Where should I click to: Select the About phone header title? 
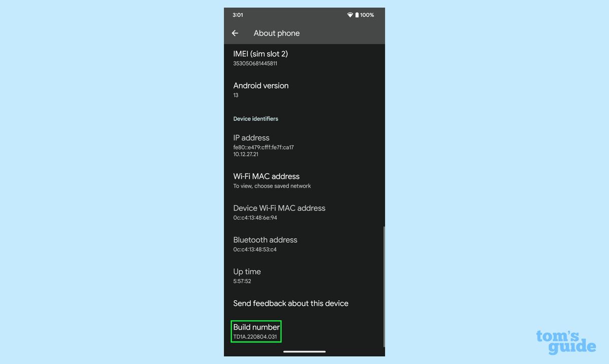[277, 33]
